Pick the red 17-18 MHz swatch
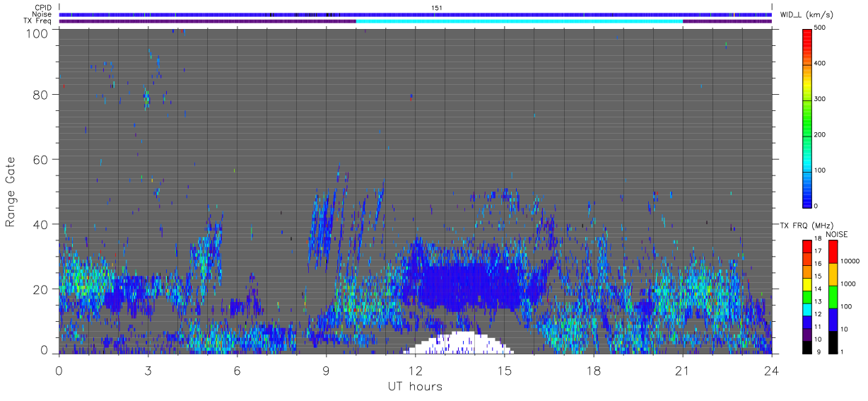The width and height of the screenshot is (868, 401). pos(807,246)
